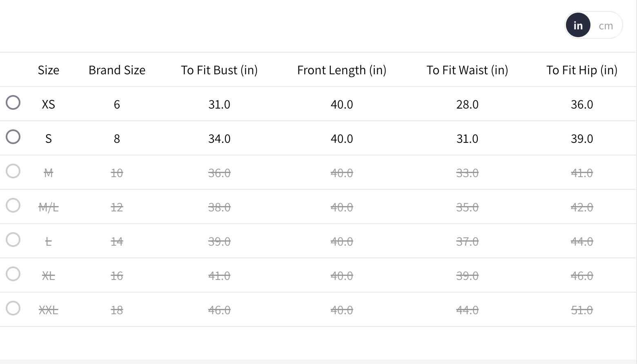Click the M/L size radio button
637x364 pixels.
pos(13,206)
